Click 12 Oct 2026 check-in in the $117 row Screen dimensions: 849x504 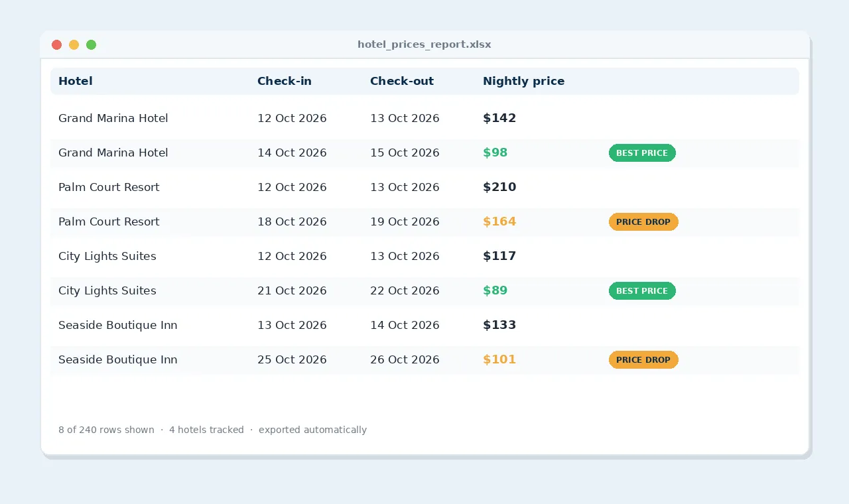pyautogui.click(x=292, y=256)
